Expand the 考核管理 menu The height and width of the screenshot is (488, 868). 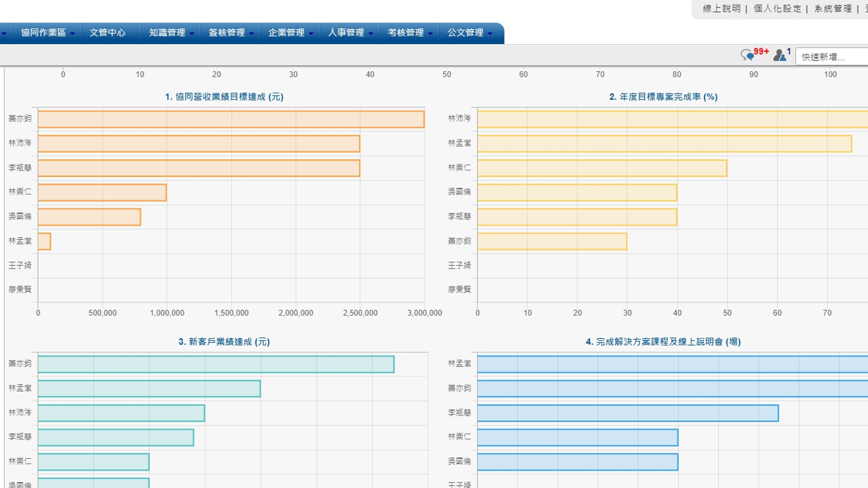click(x=409, y=33)
